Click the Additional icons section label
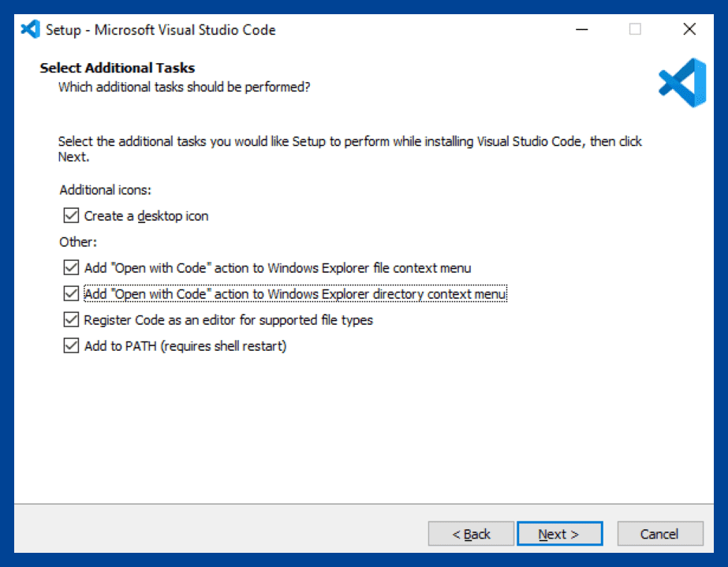The height and width of the screenshot is (567, 728). (x=105, y=189)
